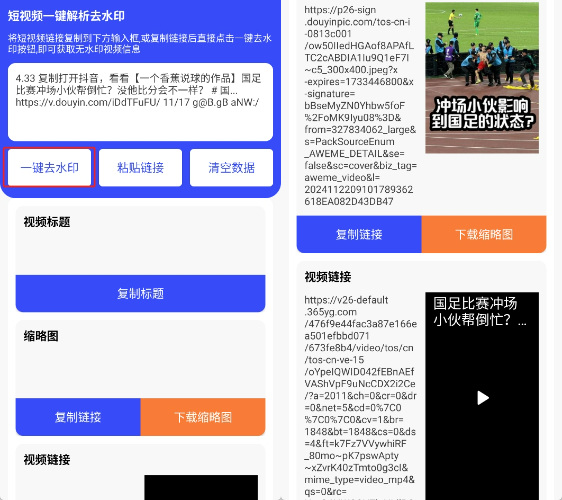Image resolution: width=562 pixels, height=500 pixels.
Task: Click the video URL text starting https://v26-default
Action: 360,395
